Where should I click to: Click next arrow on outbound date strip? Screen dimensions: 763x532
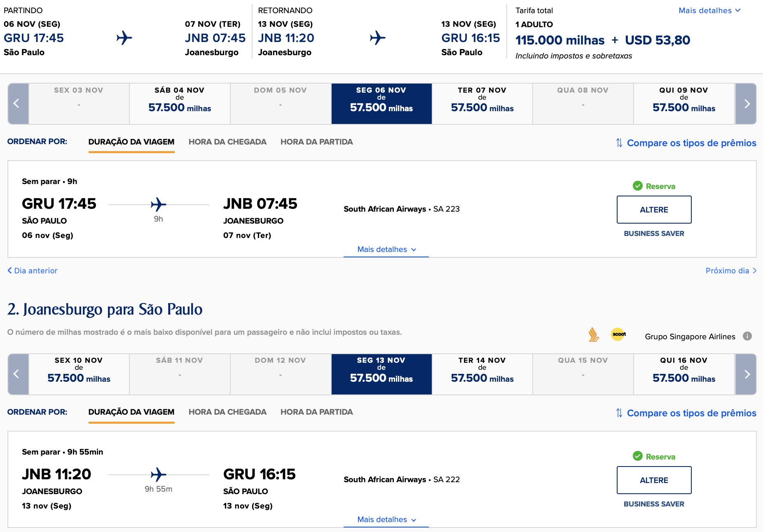coord(746,104)
